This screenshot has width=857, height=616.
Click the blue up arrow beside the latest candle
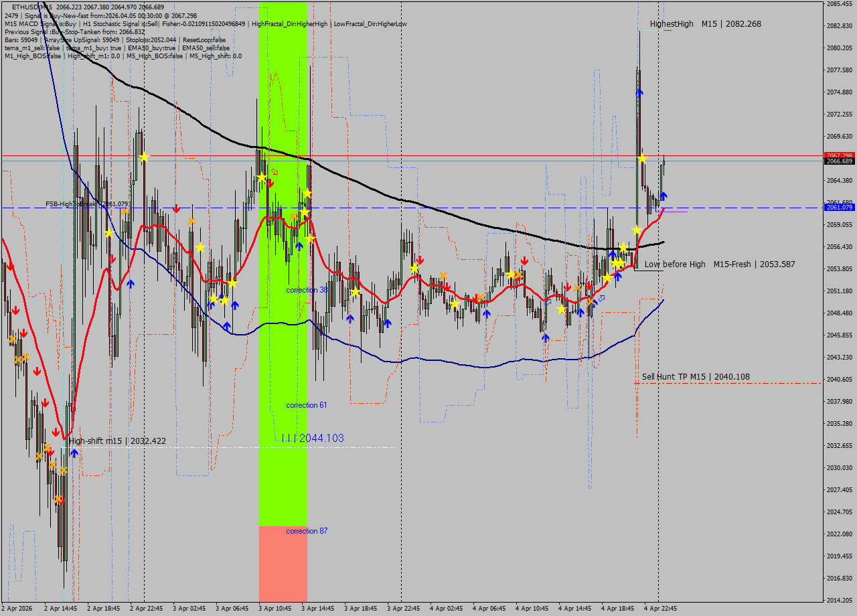point(664,196)
